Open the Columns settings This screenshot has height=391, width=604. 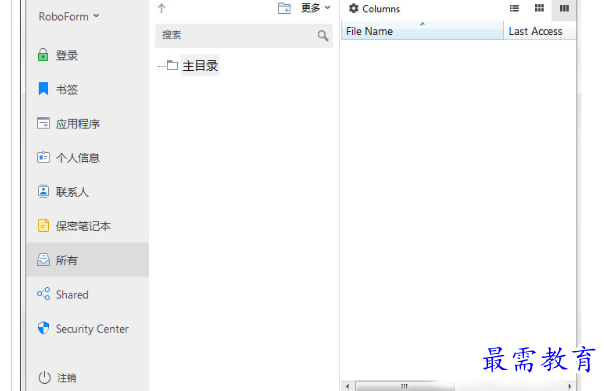(x=374, y=8)
